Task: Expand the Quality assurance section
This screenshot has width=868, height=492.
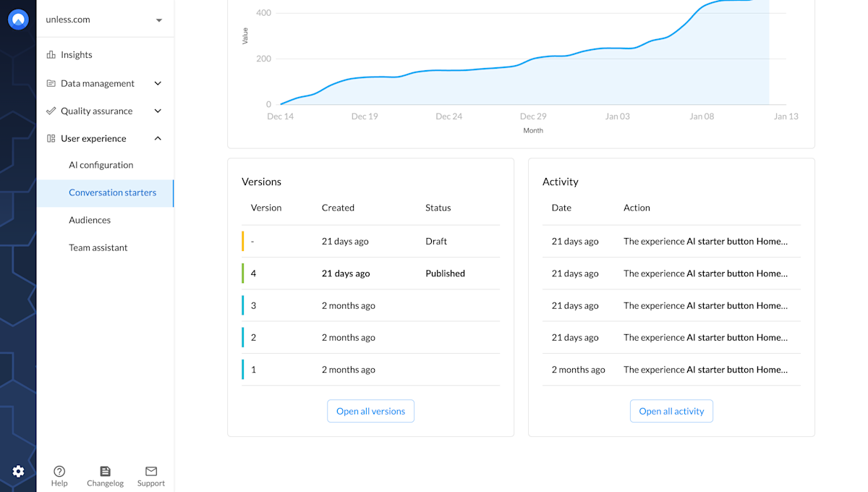Action: [158, 110]
